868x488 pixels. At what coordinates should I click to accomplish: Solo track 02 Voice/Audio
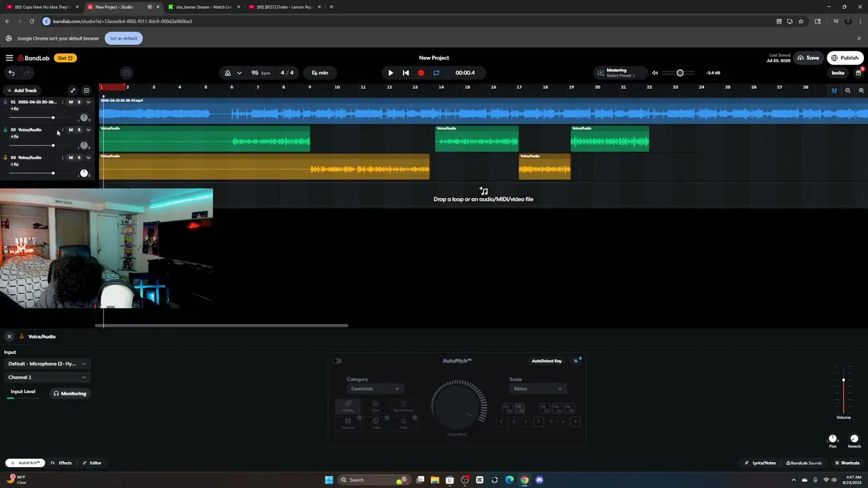pos(79,130)
